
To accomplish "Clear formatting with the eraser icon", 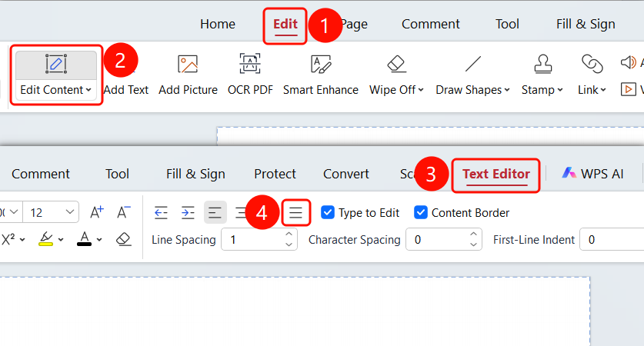I will [124, 239].
